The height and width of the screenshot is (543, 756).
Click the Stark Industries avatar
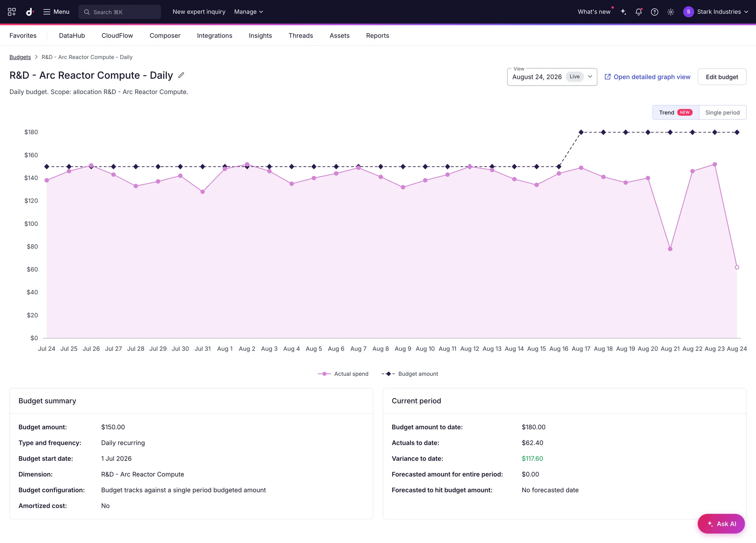[x=688, y=12]
